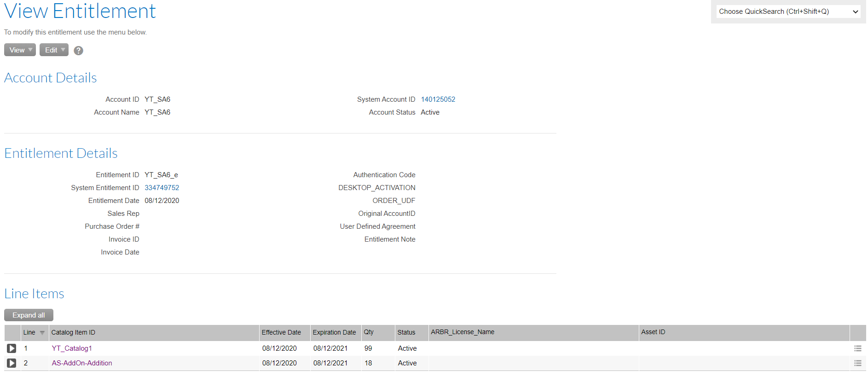Viewport: 868px width, 376px height.
Task: Open actions menu icon for YT_Catalog1 row
Action: coord(857,348)
